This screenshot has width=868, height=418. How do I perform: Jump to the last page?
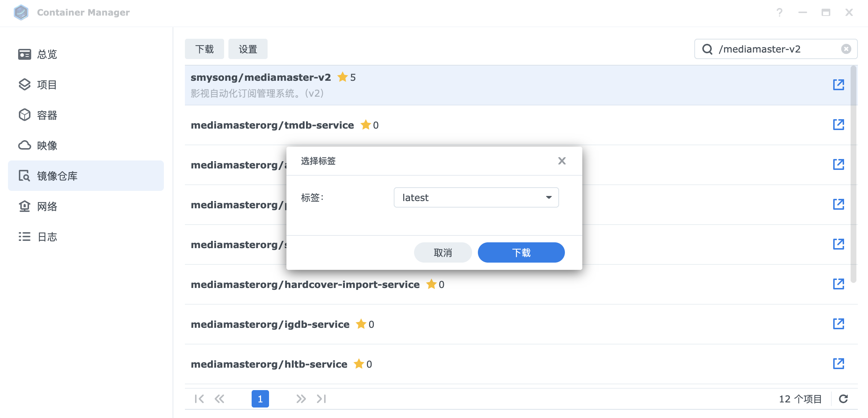321,399
